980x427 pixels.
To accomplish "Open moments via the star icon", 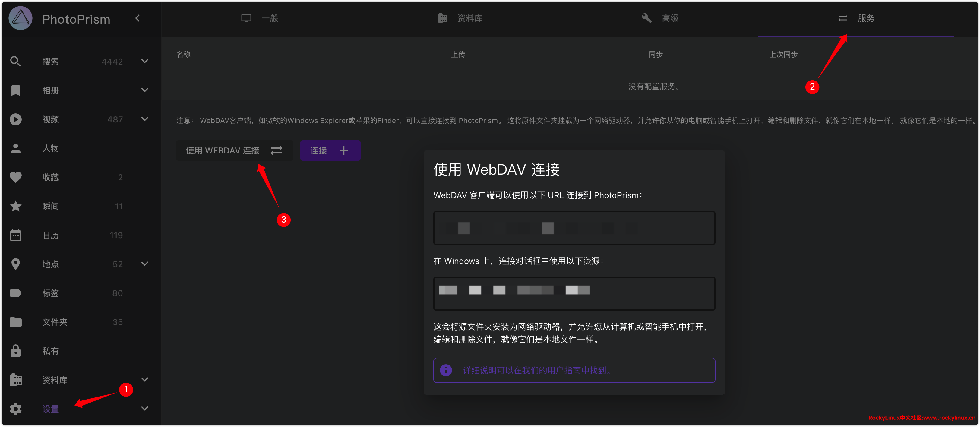I will [15, 206].
